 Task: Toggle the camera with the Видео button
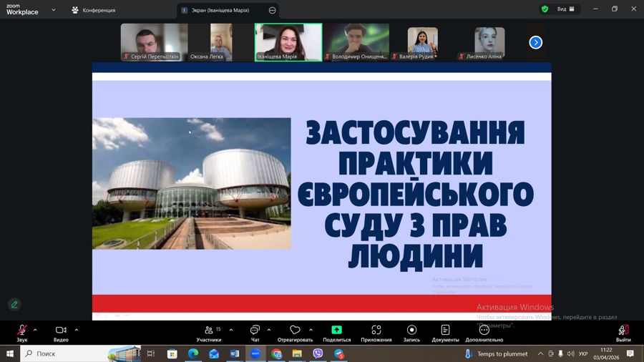pyautogui.click(x=61, y=331)
